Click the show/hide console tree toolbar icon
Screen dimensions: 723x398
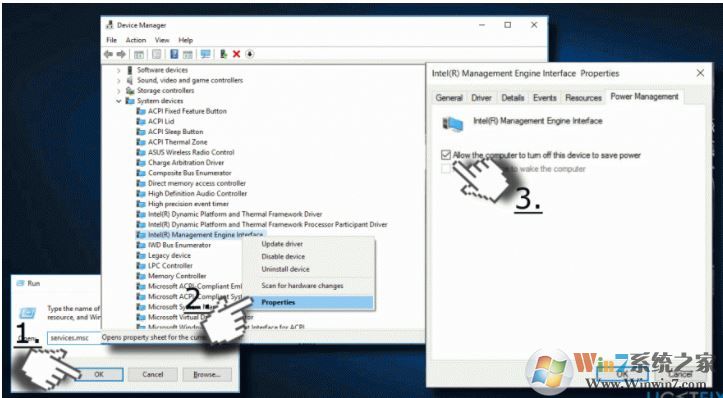click(139, 54)
